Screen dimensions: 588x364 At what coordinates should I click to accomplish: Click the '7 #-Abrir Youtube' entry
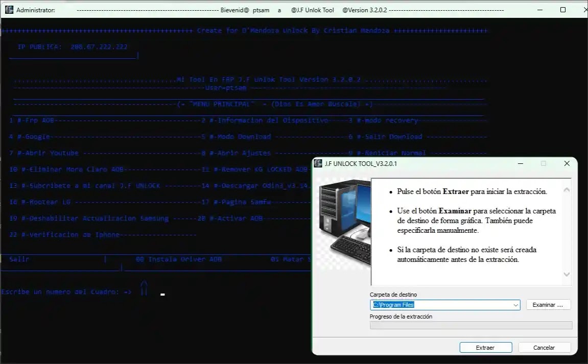44,153
